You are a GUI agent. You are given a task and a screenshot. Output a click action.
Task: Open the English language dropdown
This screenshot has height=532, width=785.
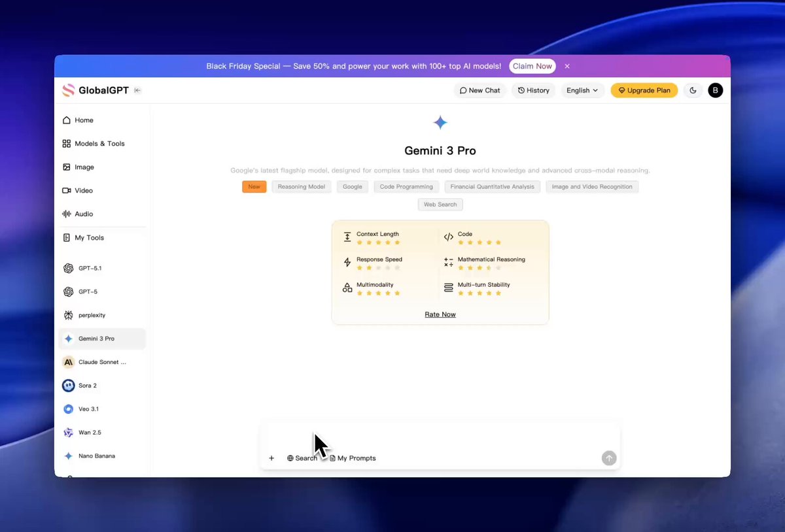click(x=582, y=90)
